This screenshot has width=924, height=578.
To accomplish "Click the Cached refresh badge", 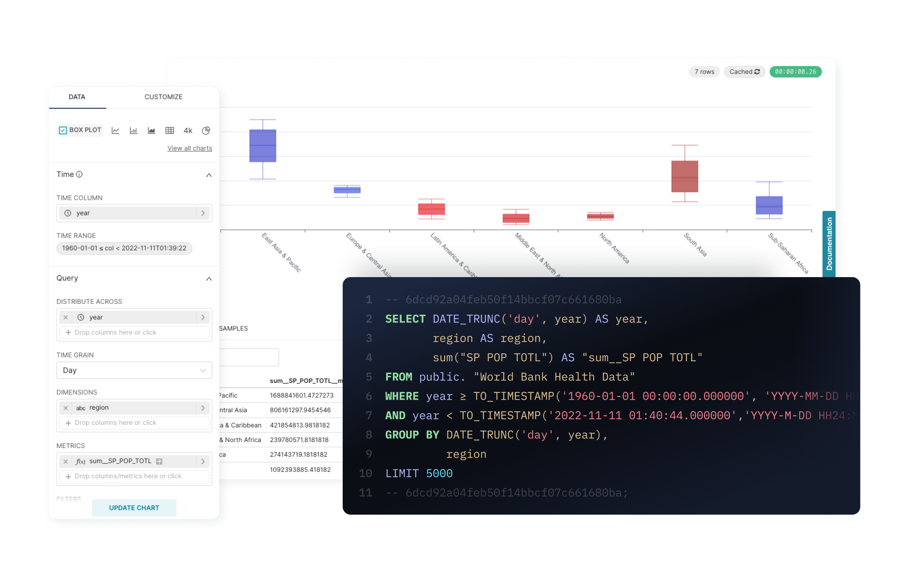I will (744, 71).
